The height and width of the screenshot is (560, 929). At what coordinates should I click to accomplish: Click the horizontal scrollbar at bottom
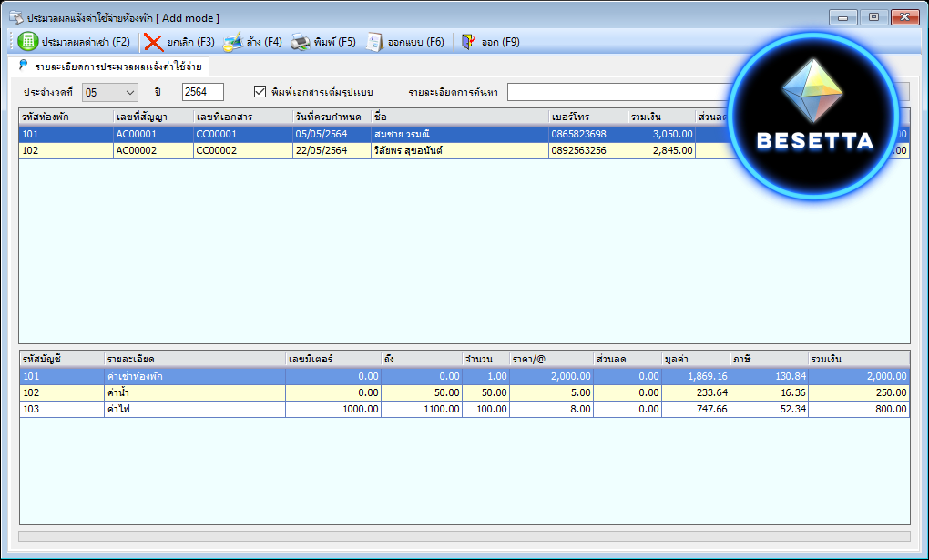[464, 536]
